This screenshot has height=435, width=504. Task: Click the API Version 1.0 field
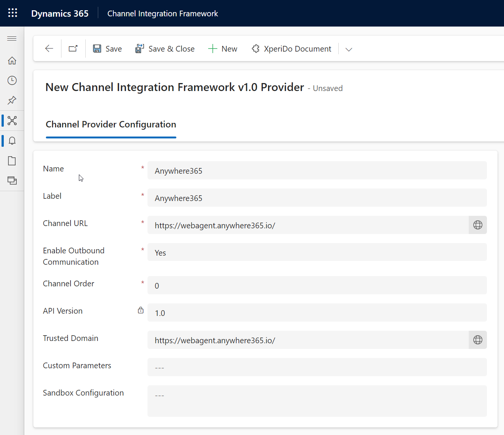pyautogui.click(x=317, y=313)
